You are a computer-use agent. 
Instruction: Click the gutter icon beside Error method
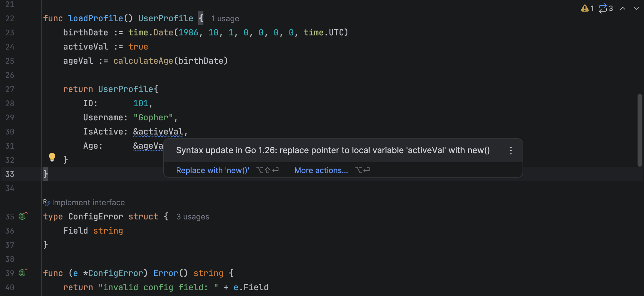pos(23,273)
